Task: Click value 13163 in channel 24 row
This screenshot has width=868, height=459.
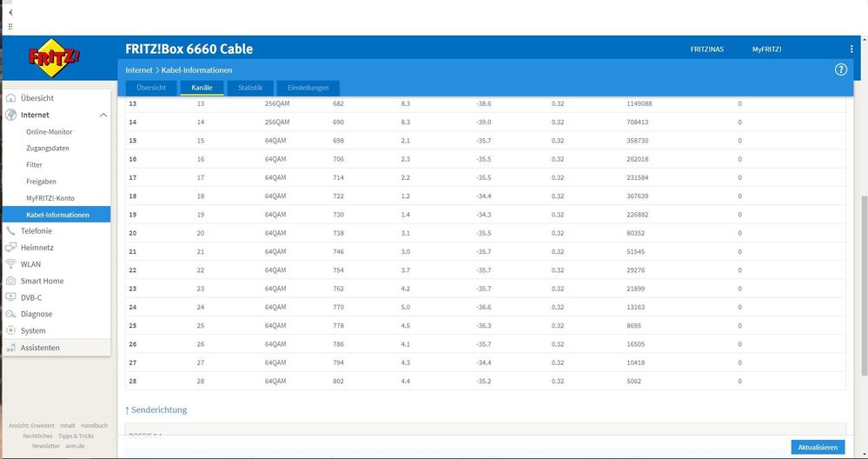Action: [635, 307]
